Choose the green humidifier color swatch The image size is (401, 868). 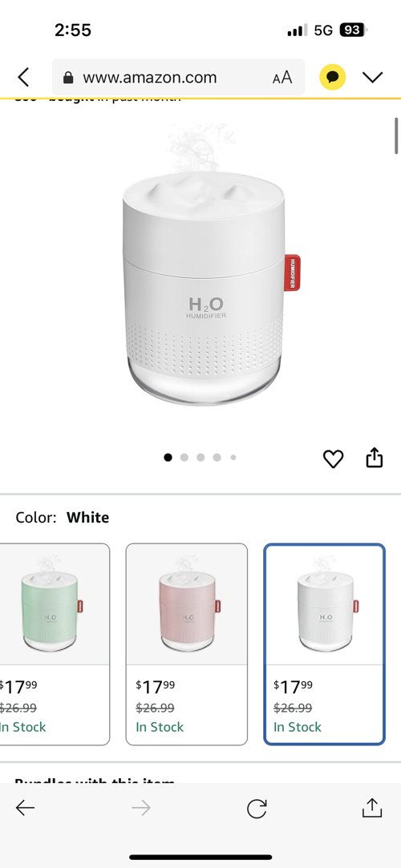55,644
